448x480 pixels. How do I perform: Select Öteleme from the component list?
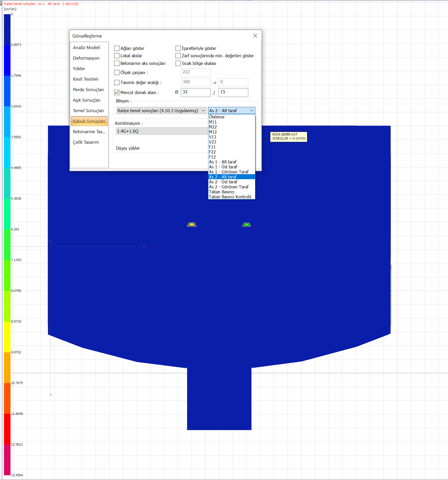231,117
